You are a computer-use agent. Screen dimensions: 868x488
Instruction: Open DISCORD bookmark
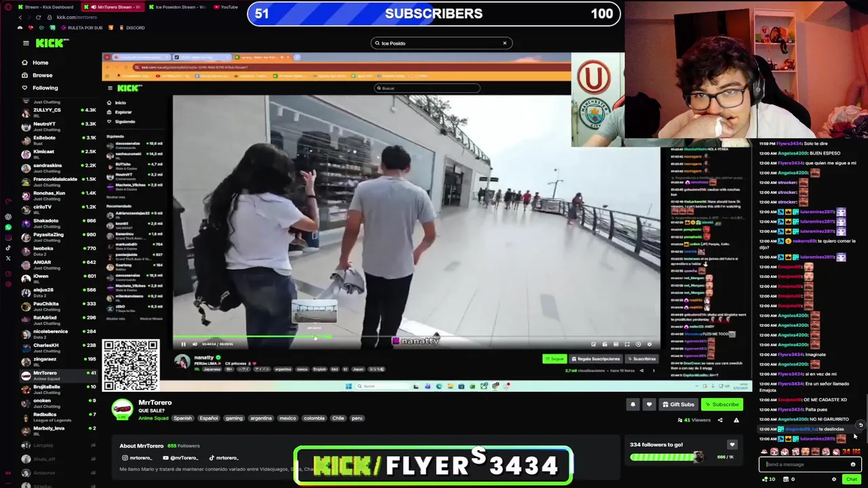click(x=132, y=28)
